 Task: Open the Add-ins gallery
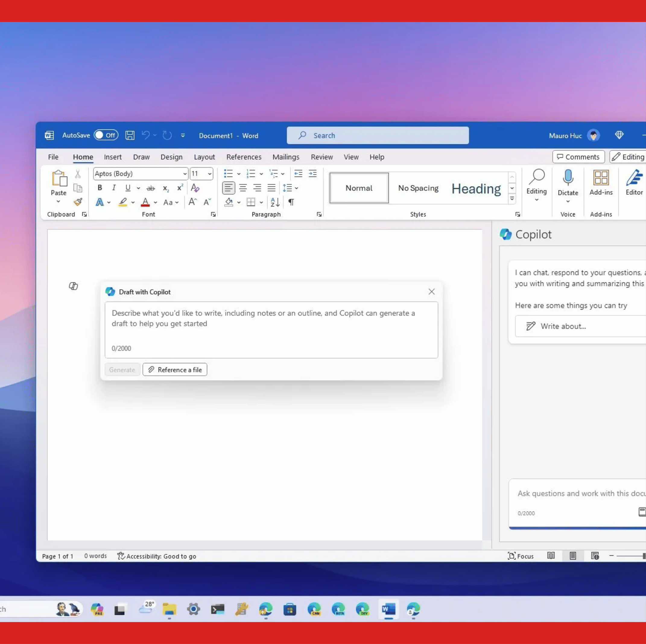601,183
